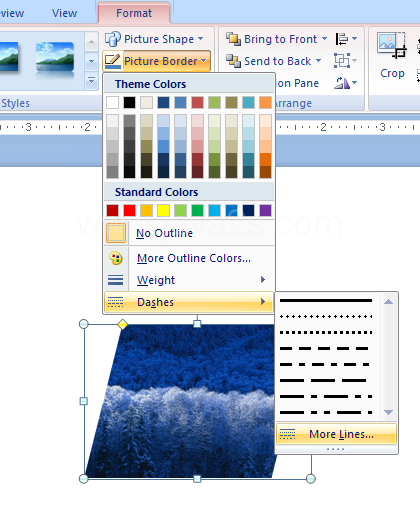
Task: Open the Align objects icon
Action: (342, 39)
